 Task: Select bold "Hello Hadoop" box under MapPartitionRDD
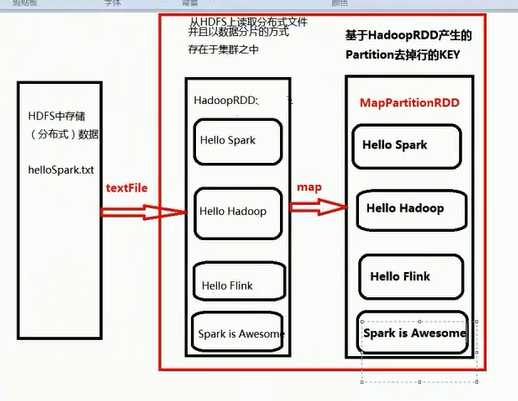411,210
